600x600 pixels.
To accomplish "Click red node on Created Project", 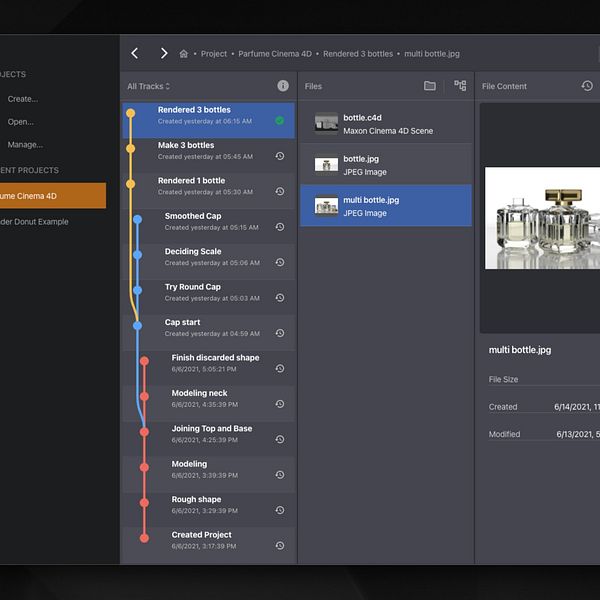I will tap(144, 538).
